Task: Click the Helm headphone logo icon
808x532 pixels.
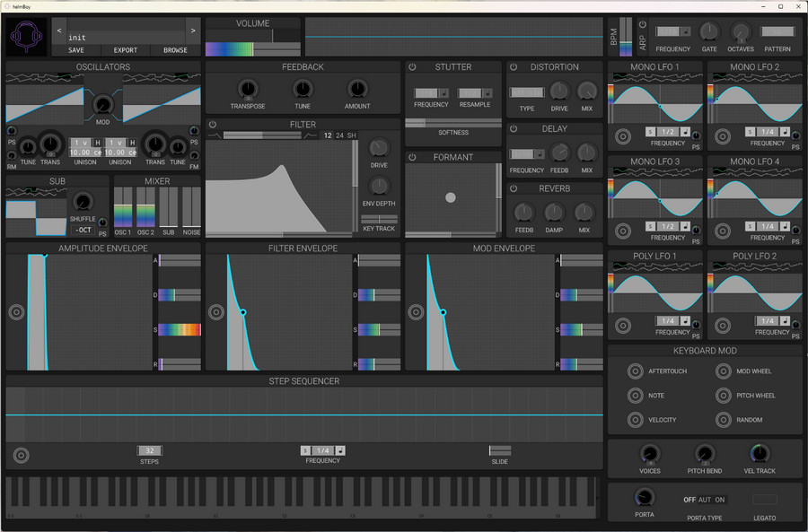Action: tap(26, 37)
